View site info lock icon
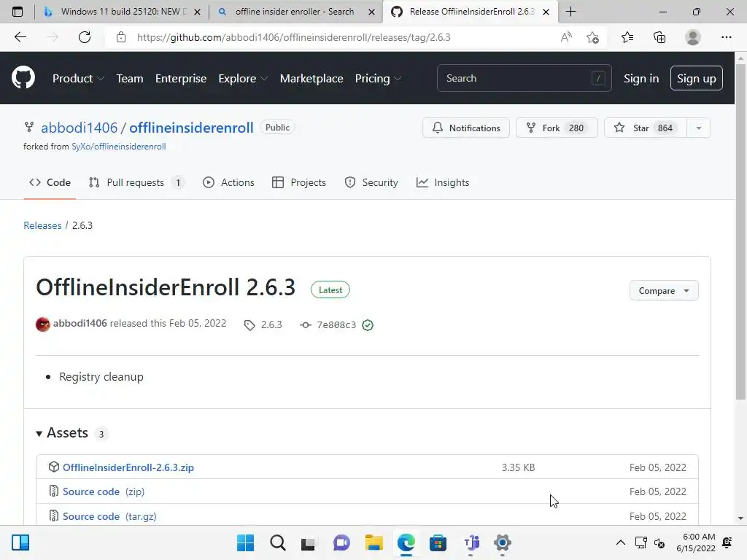The image size is (747, 560). coord(121,37)
